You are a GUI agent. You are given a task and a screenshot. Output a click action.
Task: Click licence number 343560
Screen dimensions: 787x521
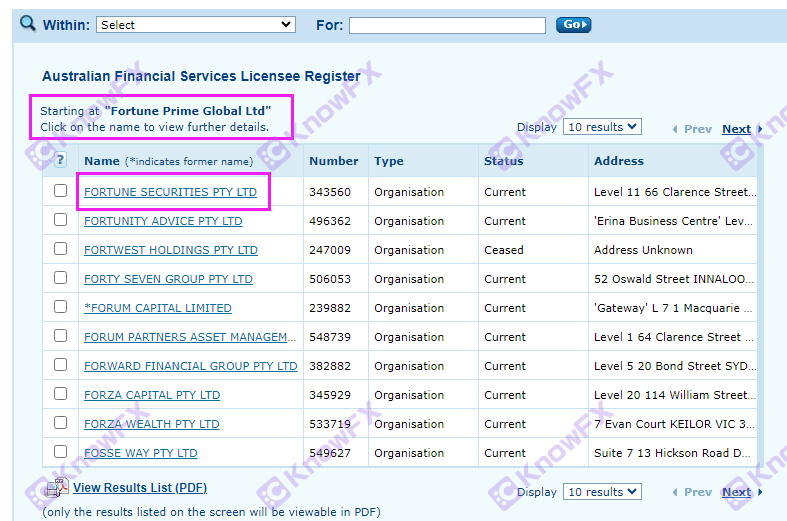330,192
